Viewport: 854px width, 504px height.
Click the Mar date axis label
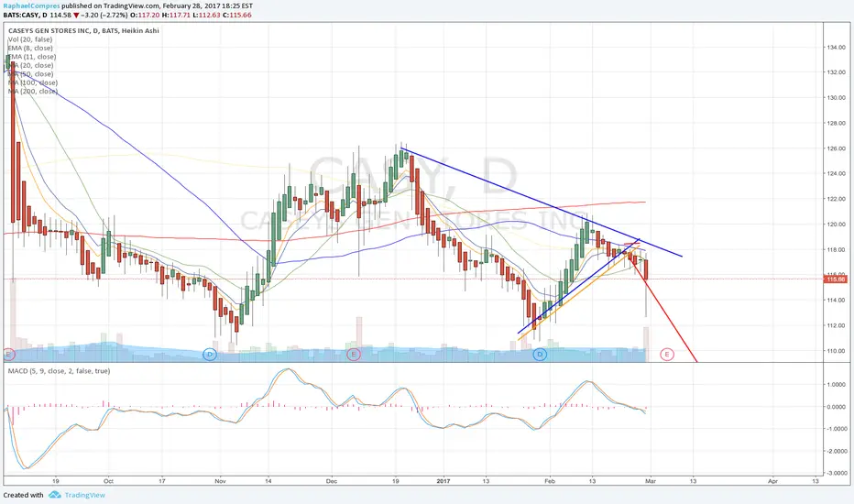click(651, 481)
